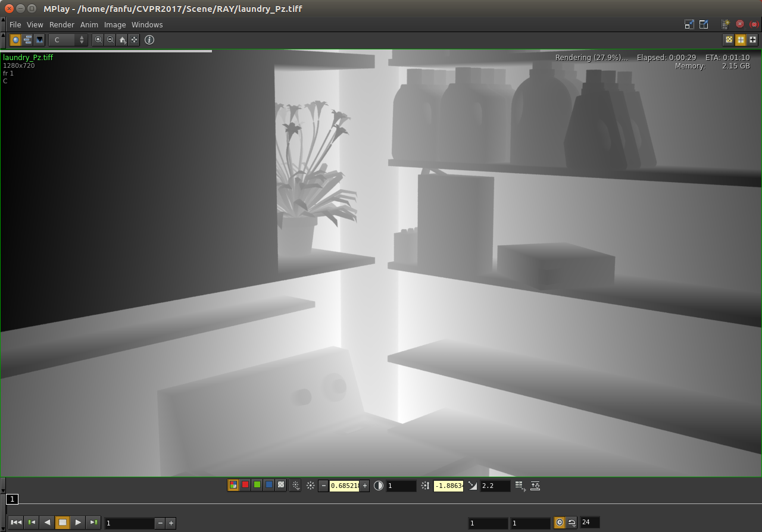Switch to the timeline view icon
This screenshot has width=762, height=532.
(27, 40)
